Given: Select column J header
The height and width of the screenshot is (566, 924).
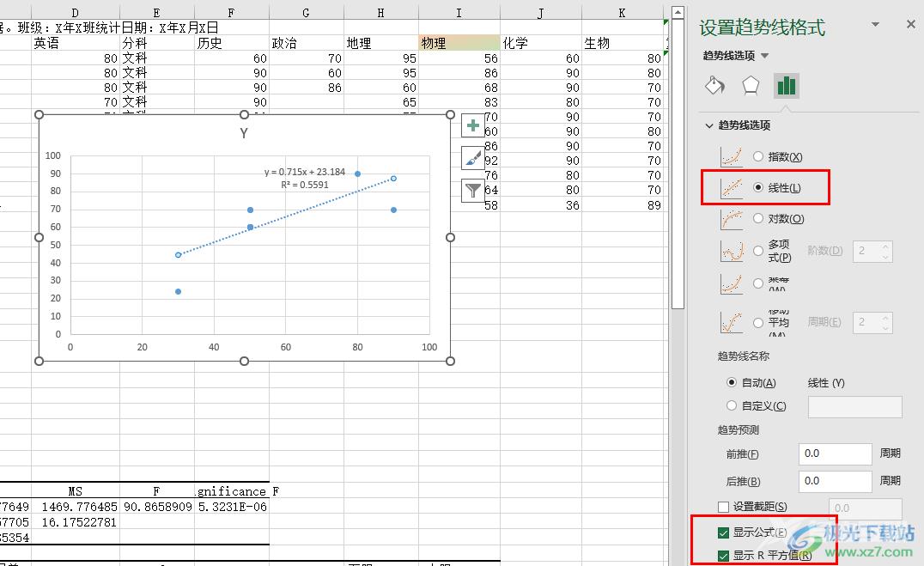Looking at the screenshot, I should (540, 12).
